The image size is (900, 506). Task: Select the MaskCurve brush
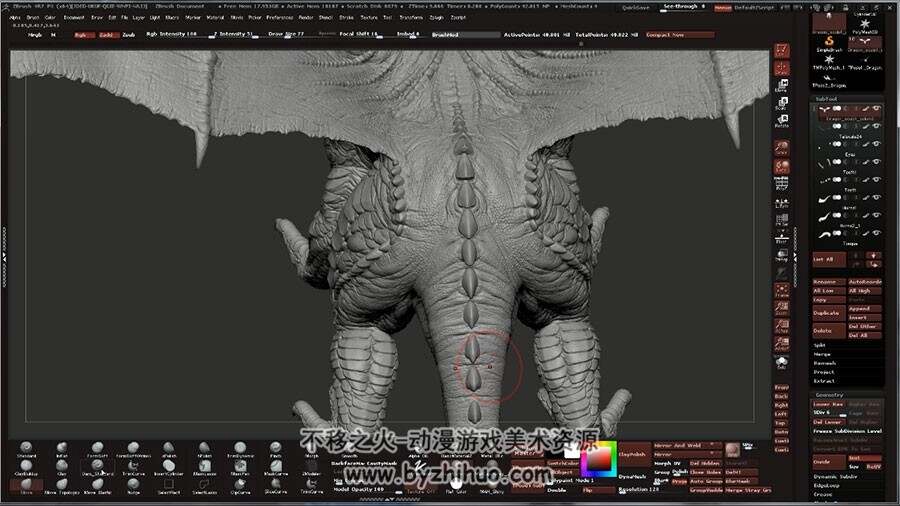pos(276,468)
